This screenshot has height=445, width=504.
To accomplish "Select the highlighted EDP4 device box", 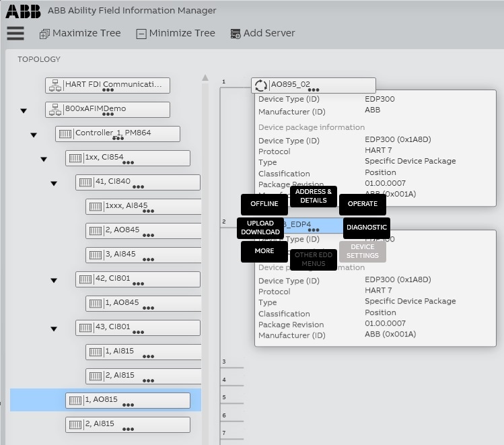I will (x=314, y=226).
